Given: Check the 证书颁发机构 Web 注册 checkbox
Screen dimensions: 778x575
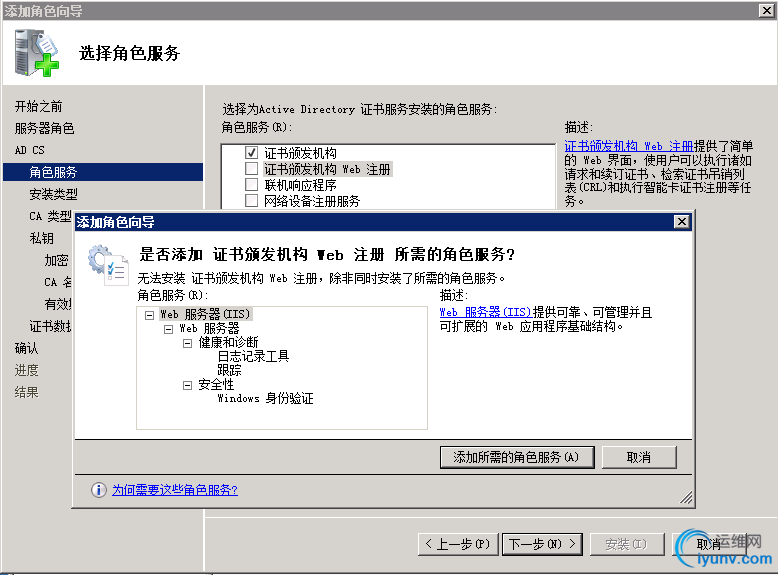Looking at the screenshot, I should pyautogui.click(x=252, y=169).
